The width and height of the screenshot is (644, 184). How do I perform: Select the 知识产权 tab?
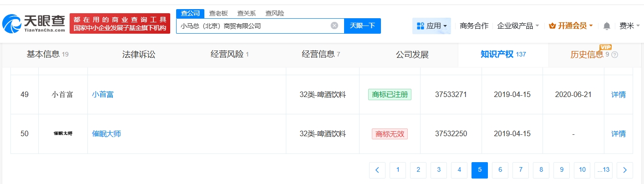pos(503,55)
